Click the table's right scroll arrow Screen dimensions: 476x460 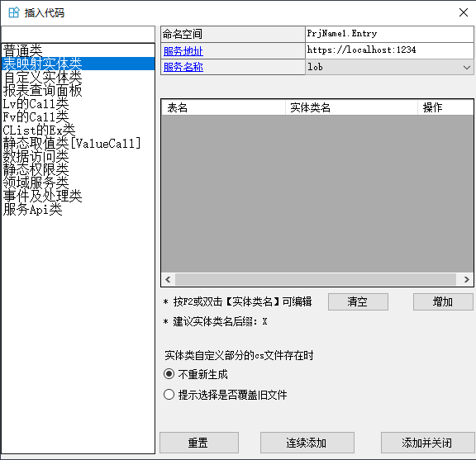pyautogui.click(x=467, y=279)
